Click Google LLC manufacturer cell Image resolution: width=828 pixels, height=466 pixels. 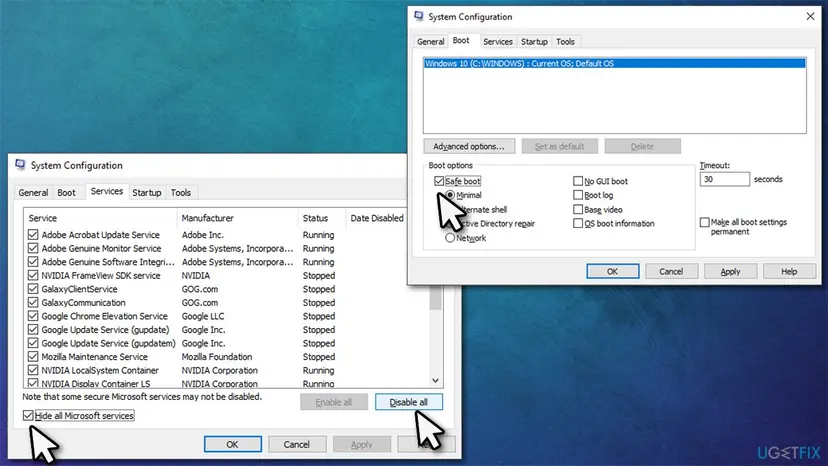coord(203,316)
